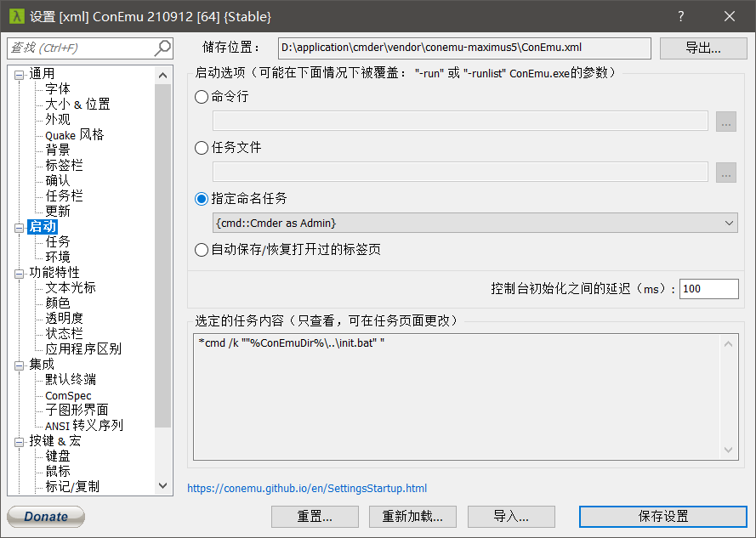Screen dimensions: 756x538
Task: Collapse the 启动 tree node
Action: (x=19, y=228)
